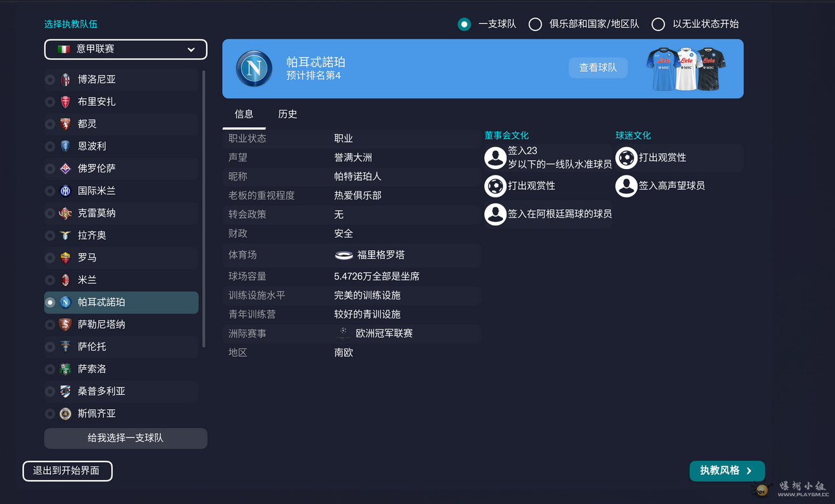The image size is (835, 504).
Task: Click the AC Milan (米兰) badge
Action: click(65, 280)
